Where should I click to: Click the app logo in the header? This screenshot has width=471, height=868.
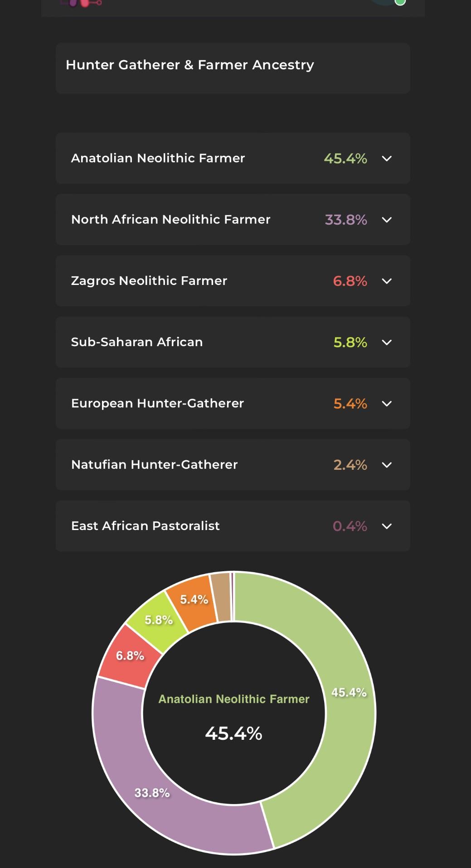click(x=82, y=3)
